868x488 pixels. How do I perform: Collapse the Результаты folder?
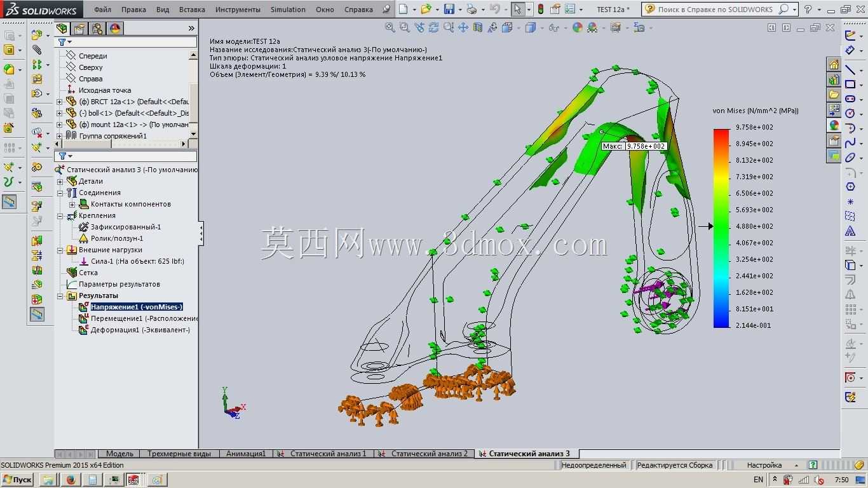(60, 295)
